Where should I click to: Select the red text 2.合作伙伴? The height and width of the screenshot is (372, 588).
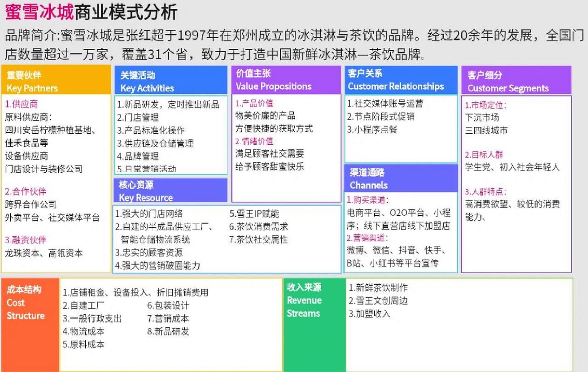click(26, 191)
